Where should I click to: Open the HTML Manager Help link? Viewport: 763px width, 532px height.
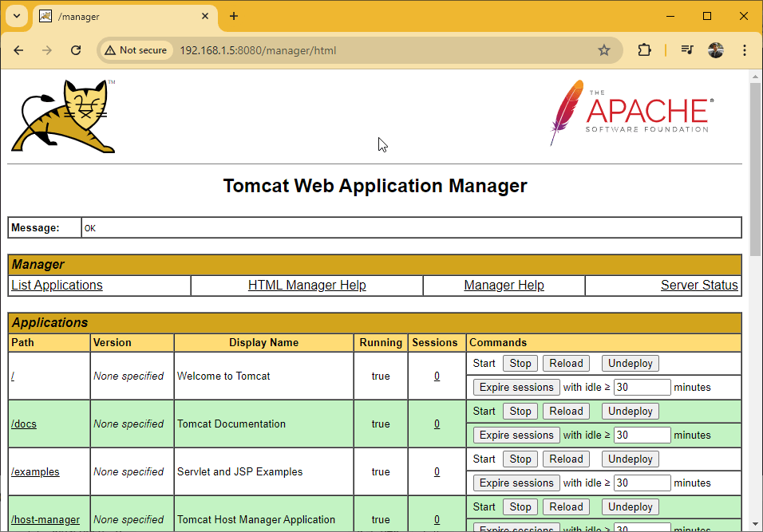(x=307, y=285)
